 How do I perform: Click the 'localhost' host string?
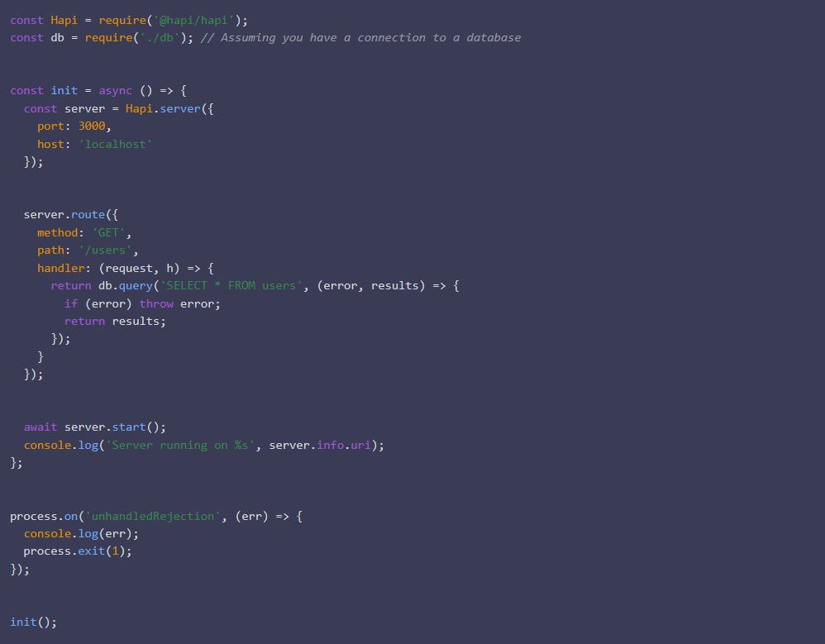pos(115,144)
